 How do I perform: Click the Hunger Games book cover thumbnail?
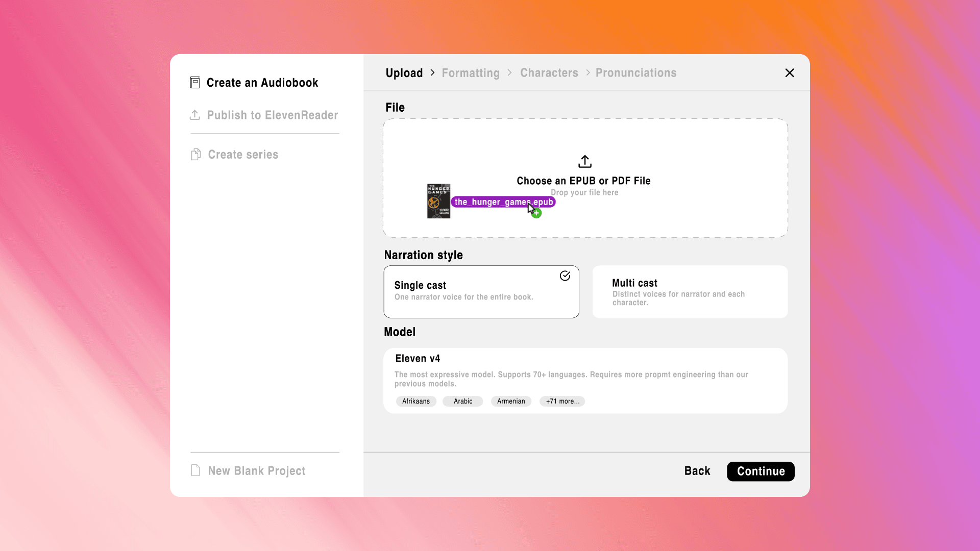coord(438,201)
